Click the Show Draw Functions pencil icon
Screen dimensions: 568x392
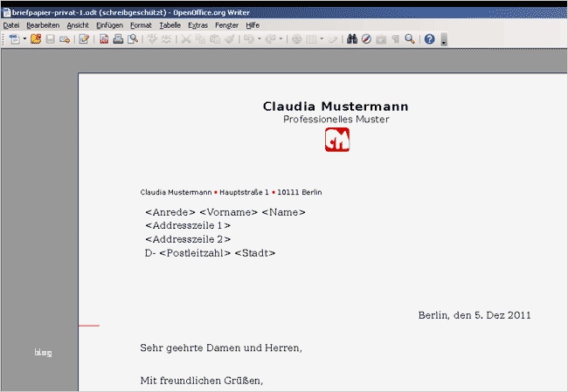point(333,38)
